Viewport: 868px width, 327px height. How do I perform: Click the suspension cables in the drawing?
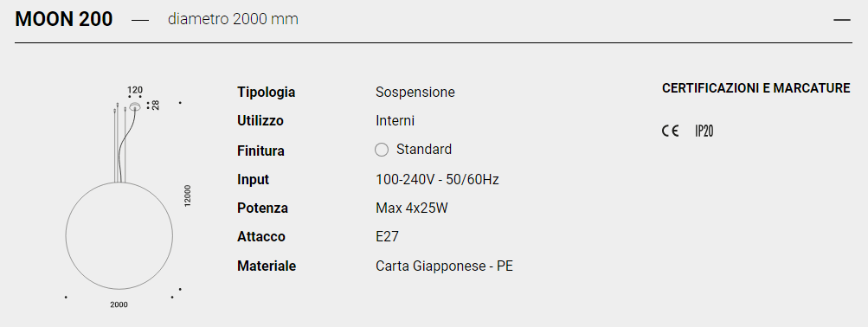coord(122,143)
